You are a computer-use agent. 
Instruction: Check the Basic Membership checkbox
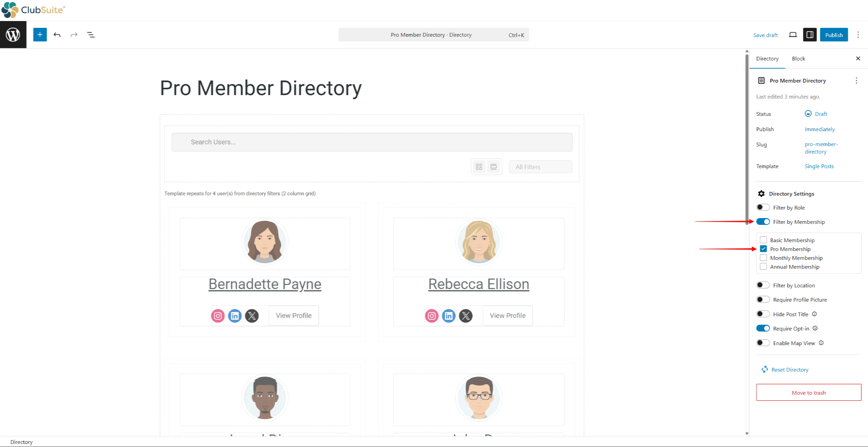pos(763,240)
